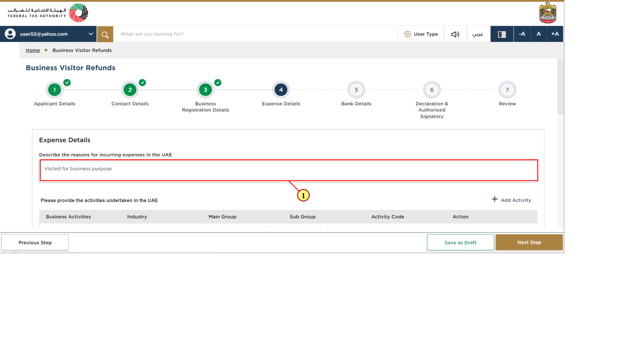The height and width of the screenshot is (364, 643).
Task: Expand the user02@yahoo.com account dropdown
Action: [91, 34]
